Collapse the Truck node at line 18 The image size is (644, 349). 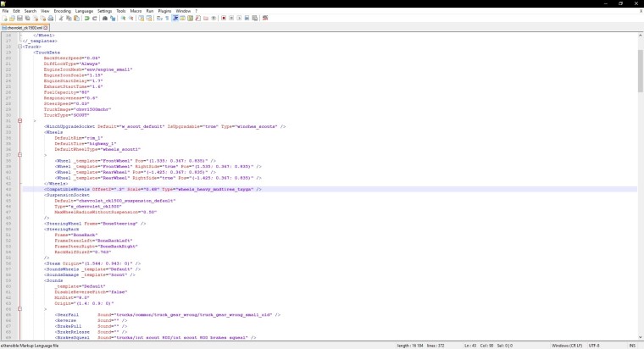(19, 47)
